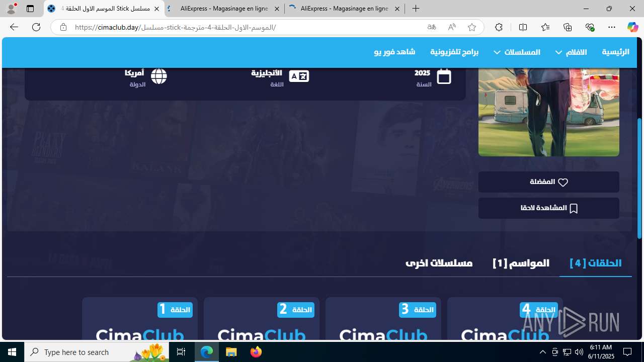Open Browser essentials heart icon
The image size is (644, 362).
tap(590, 27)
